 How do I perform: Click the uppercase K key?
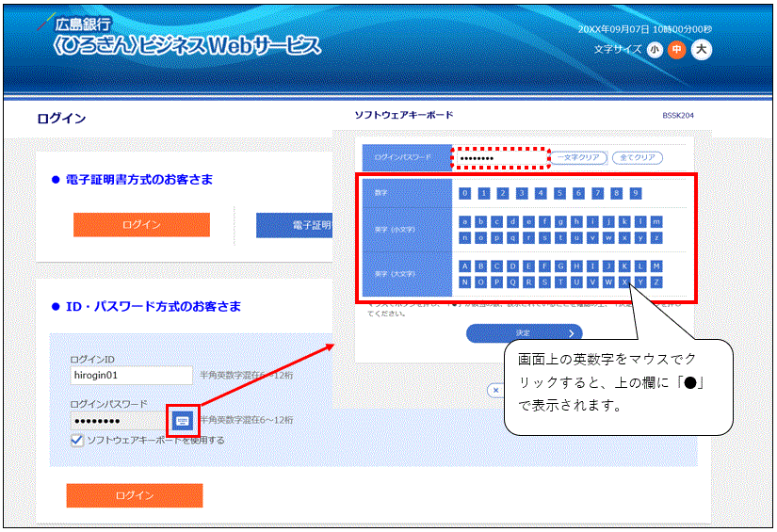pyautogui.click(x=624, y=266)
